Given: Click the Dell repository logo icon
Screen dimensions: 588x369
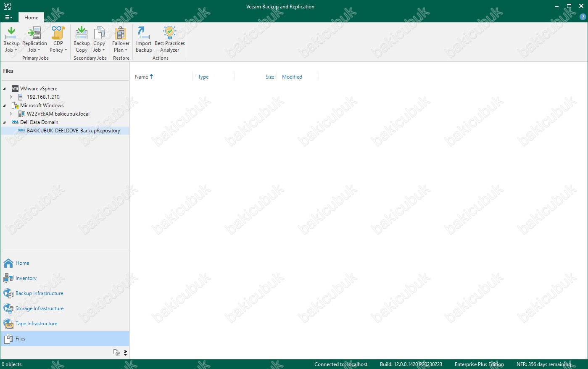Looking at the screenshot, I should pos(22,131).
